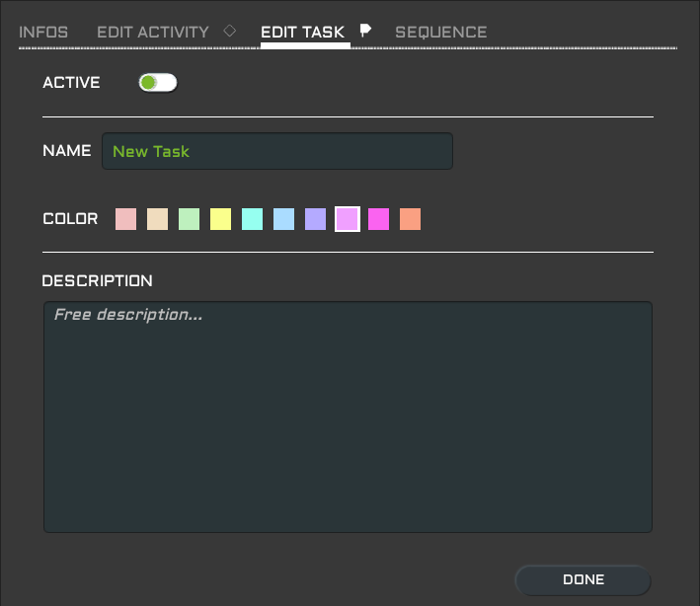Go to the SEQUENCE tab

(440, 33)
